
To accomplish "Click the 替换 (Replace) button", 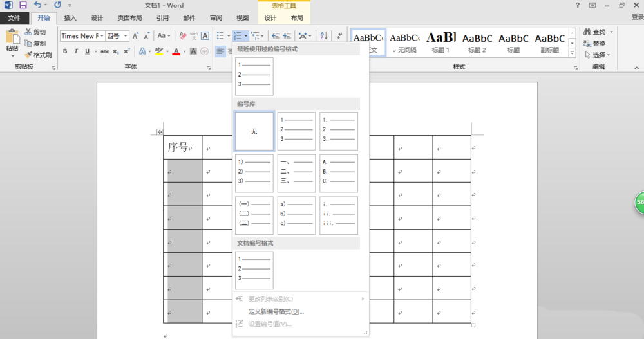I will click(598, 44).
